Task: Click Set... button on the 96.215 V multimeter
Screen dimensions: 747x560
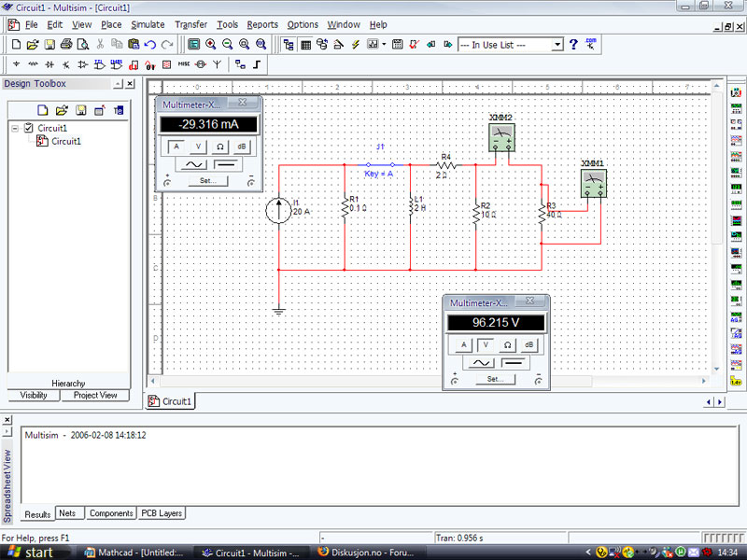Action: (x=496, y=379)
